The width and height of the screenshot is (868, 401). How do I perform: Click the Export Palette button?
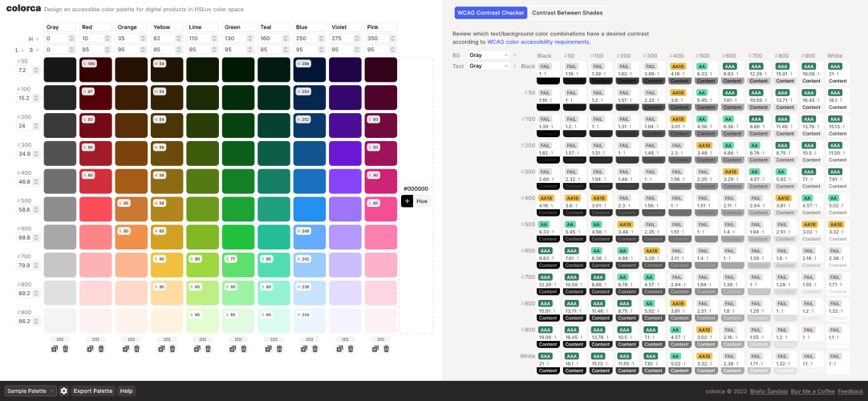pos(93,391)
